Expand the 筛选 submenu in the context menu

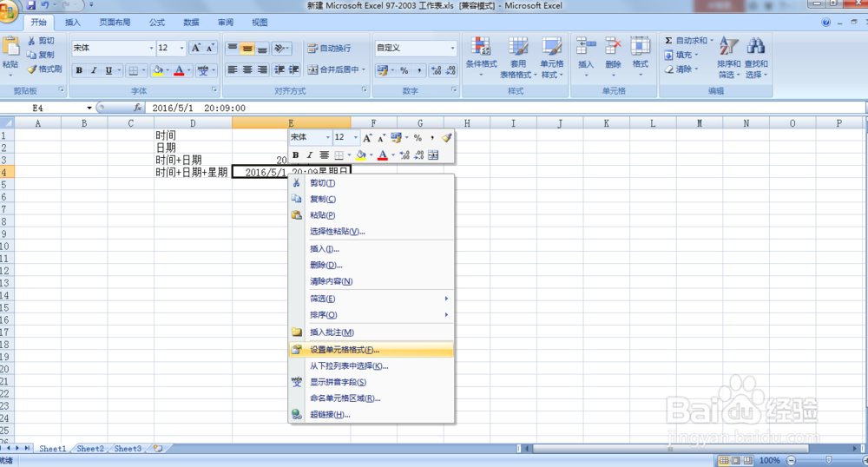click(371, 299)
